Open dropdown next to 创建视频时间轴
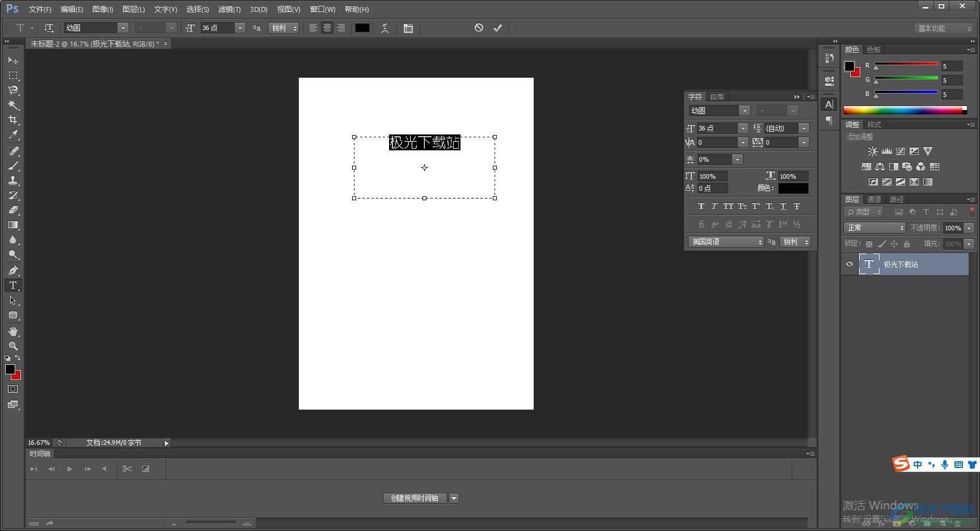The image size is (980, 531). (454, 498)
